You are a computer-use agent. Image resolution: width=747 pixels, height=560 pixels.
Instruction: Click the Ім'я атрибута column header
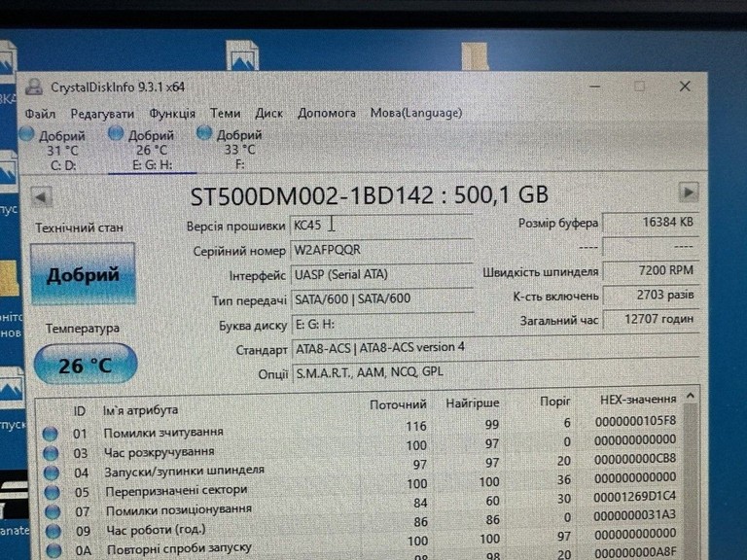point(141,410)
